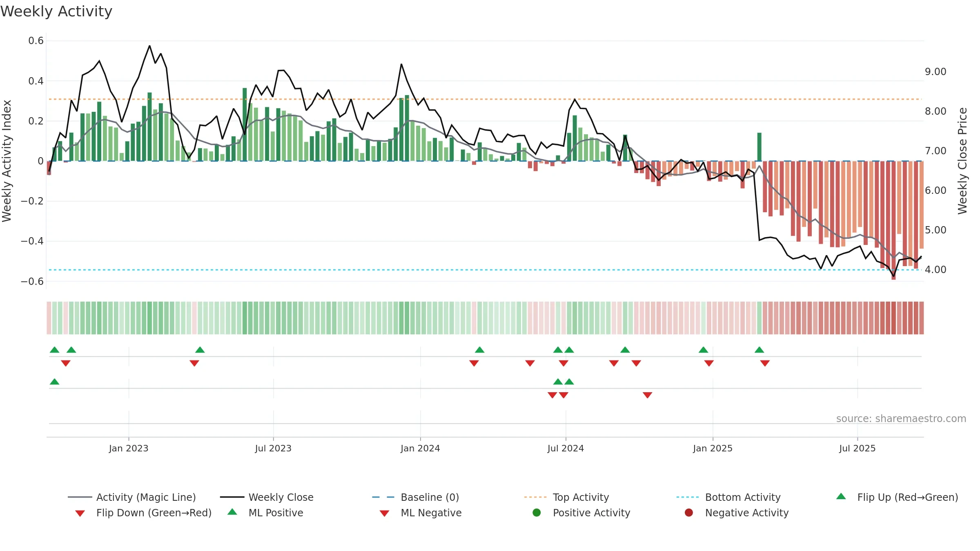Click the red triangle icon beside ML Negative

tap(384, 513)
